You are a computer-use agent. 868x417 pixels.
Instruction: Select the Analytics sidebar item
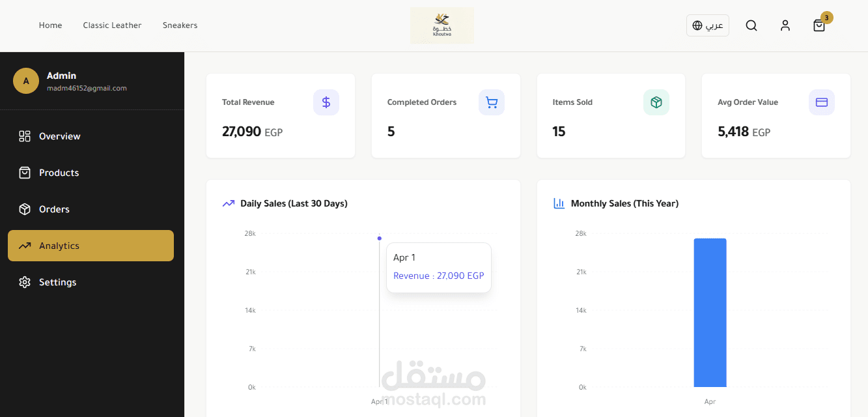click(x=91, y=246)
